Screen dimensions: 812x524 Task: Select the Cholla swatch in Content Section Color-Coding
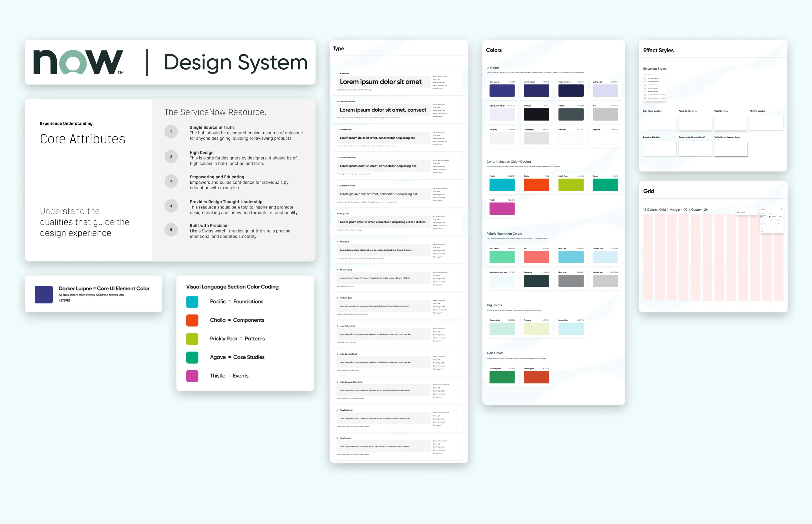pyautogui.click(x=536, y=185)
